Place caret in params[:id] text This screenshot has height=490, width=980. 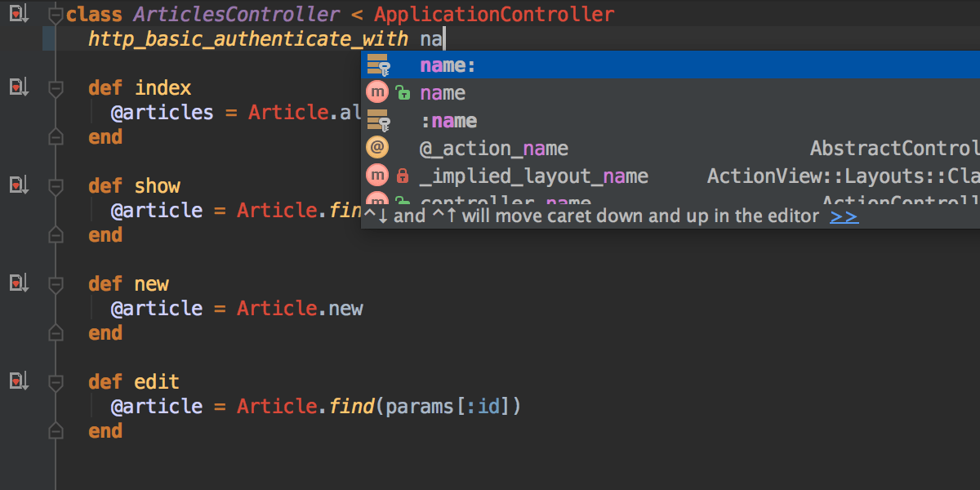click(448, 407)
